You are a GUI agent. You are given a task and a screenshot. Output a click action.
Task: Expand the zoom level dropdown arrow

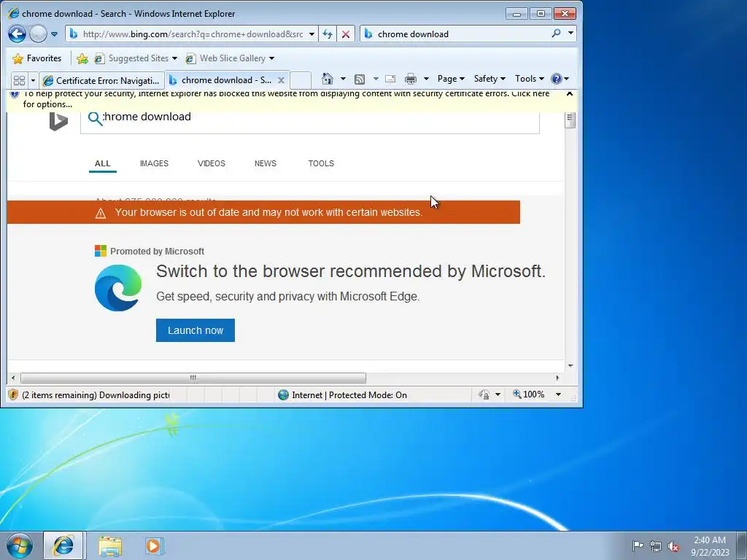(558, 394)
